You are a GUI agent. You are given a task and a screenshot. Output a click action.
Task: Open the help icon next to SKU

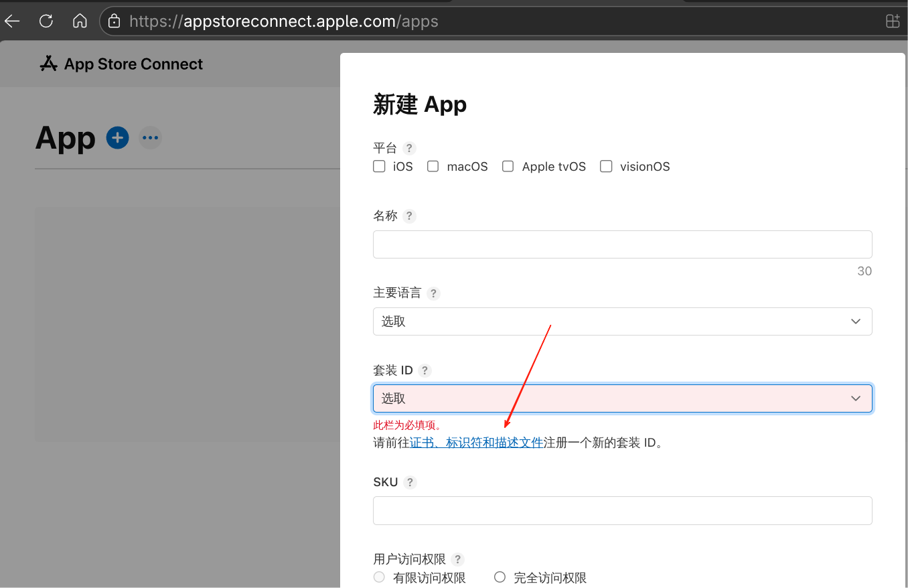pos(410,482)
